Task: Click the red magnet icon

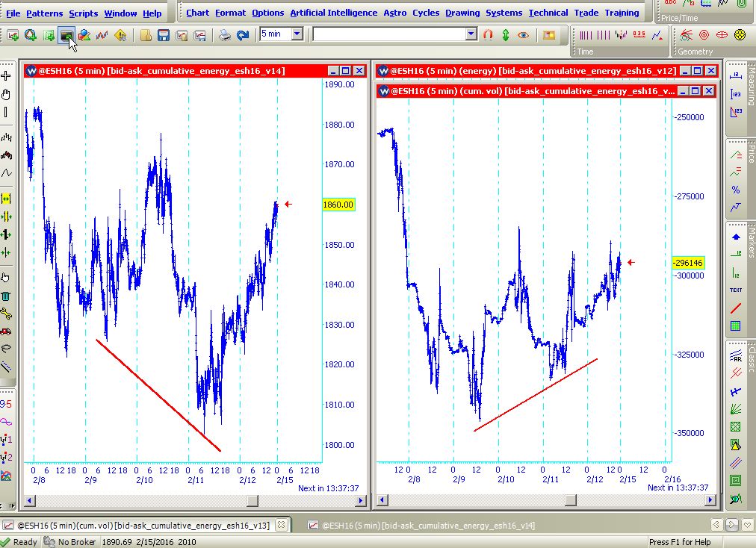Action: [x=488, y=34]
